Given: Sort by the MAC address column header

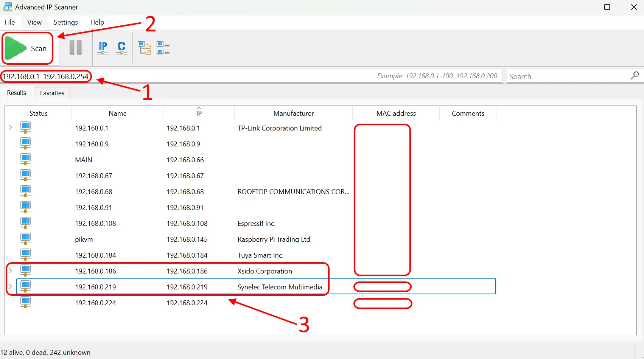Looking at the screenshot, I should point(396,113).
